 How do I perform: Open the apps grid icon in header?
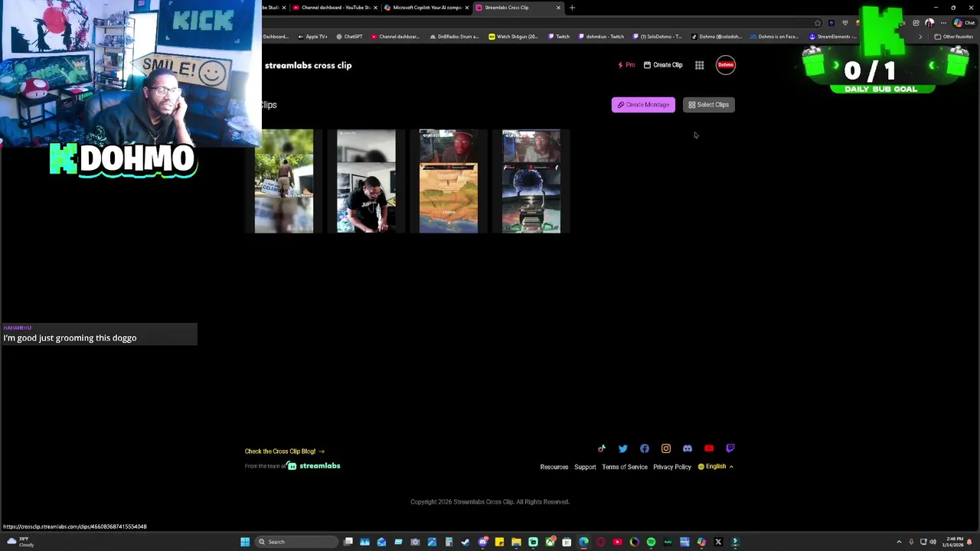(700, 65)
